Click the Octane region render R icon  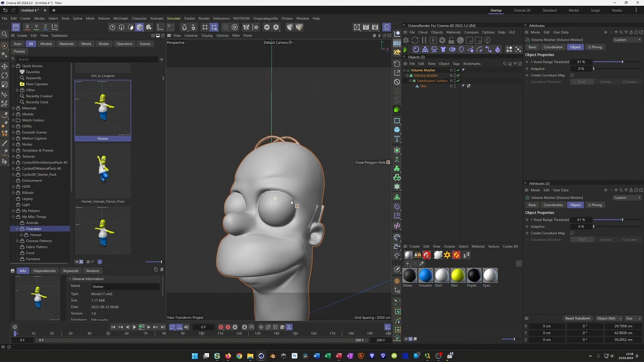coord(433,40)
